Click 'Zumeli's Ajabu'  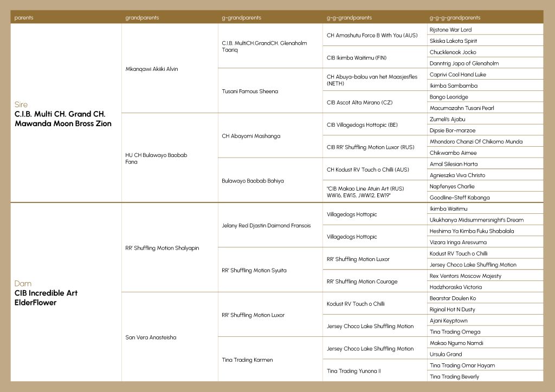(447, 119)
